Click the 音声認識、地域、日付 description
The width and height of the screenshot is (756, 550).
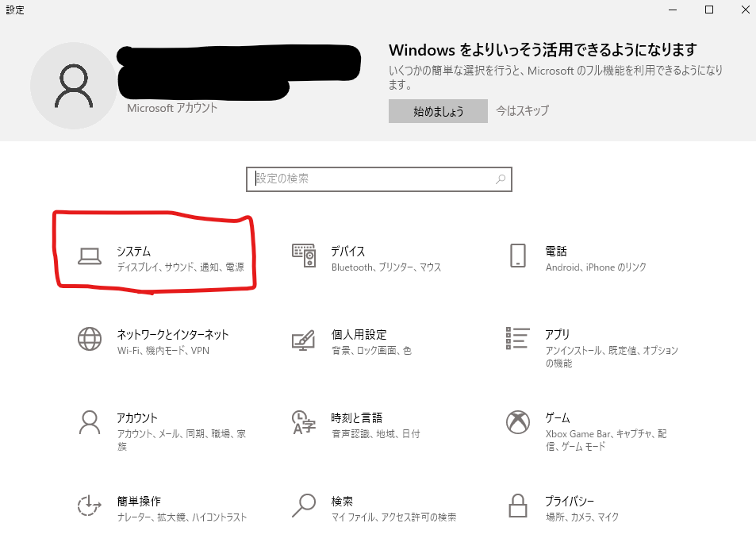375,433
